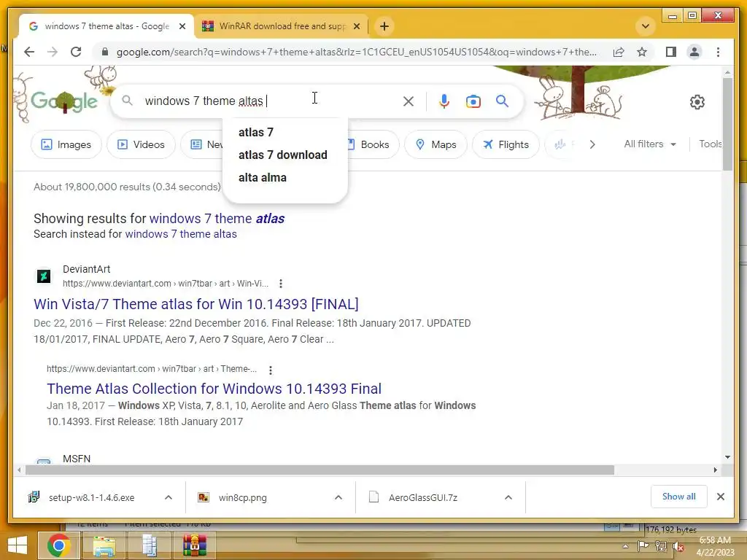Expand options for AeroGlassGUI.7z download
Image resolution: width=747 pixels, height=560 pixels.
508,497
